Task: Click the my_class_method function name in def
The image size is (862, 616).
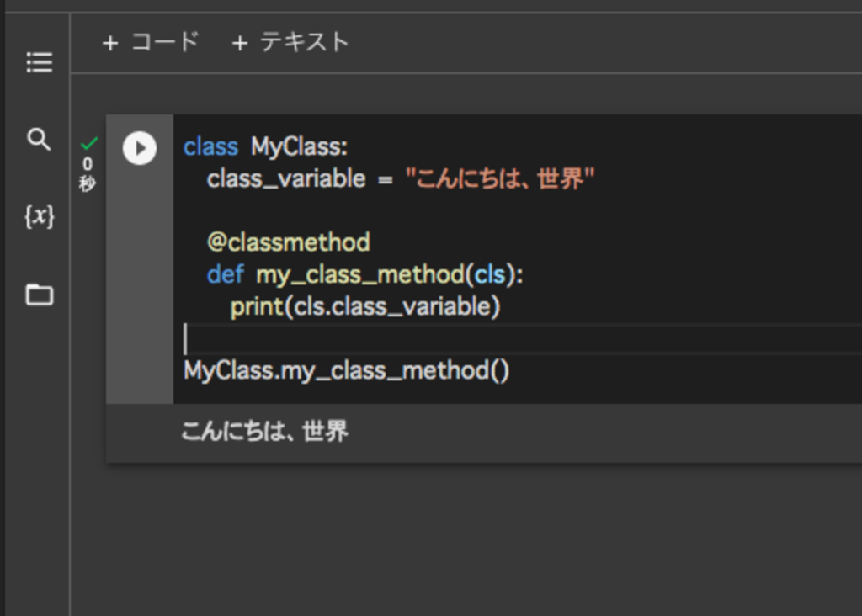Action: coord(359,275)
